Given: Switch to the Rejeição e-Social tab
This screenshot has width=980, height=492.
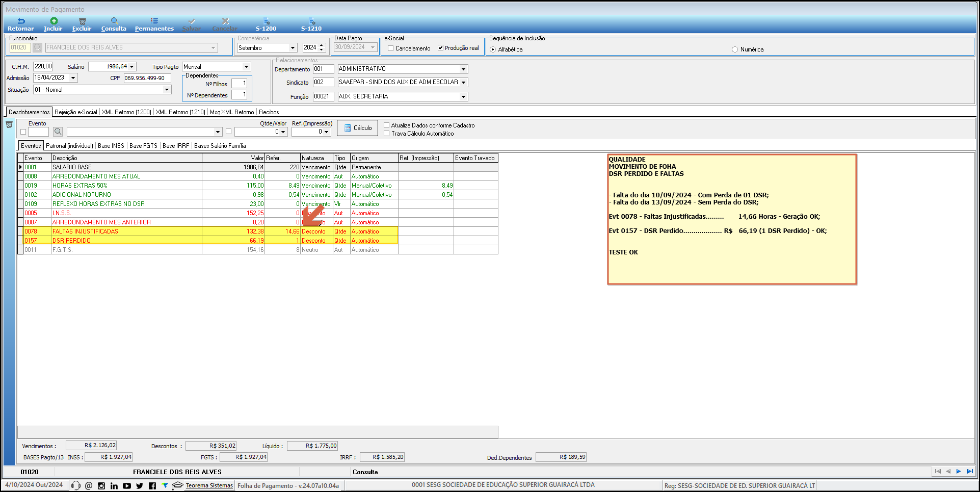Looking at the screenshot, I should click(75, 112).
